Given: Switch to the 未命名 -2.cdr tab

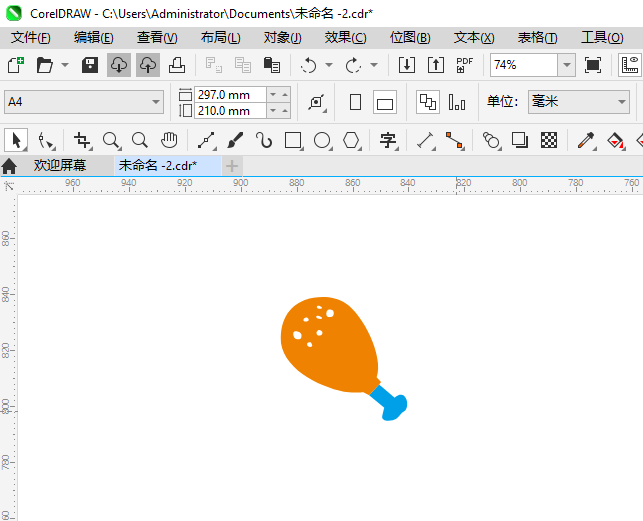Looking at the screenshot, I should 167,166.
